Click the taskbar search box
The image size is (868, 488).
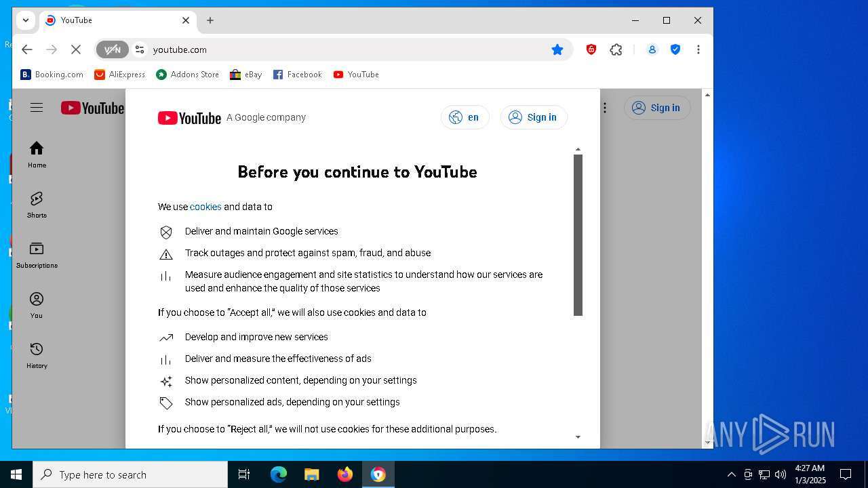[x=130, y=474]
